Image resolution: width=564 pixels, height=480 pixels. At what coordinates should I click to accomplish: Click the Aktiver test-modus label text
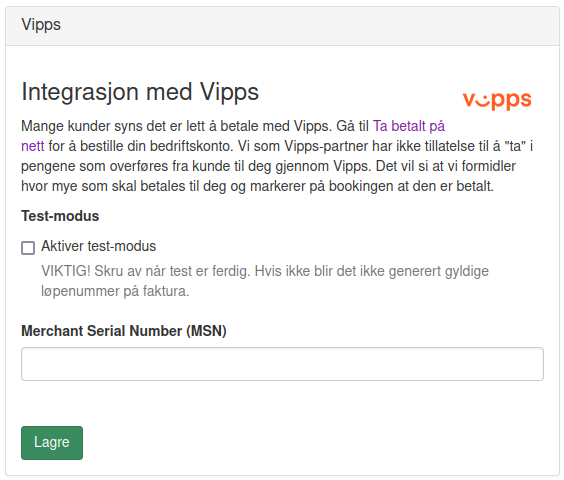(99, 246)
